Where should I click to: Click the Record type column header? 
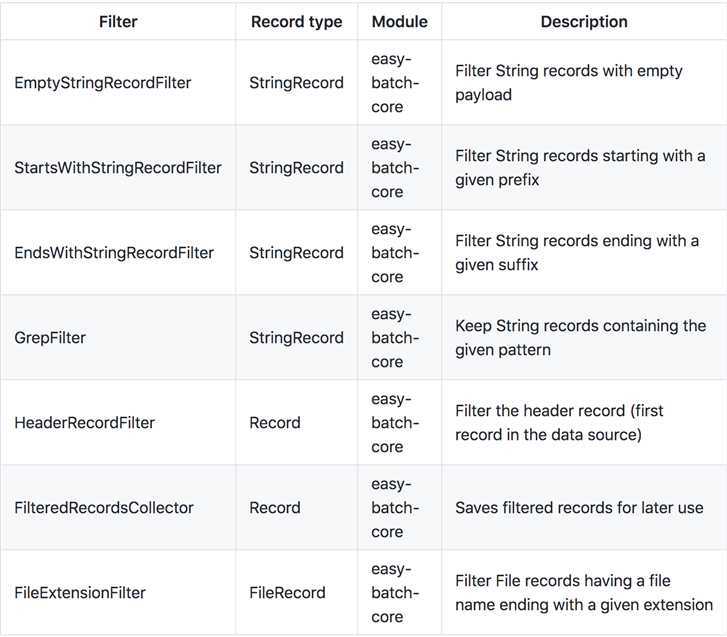pyautogui.click(x=297, y=22)
